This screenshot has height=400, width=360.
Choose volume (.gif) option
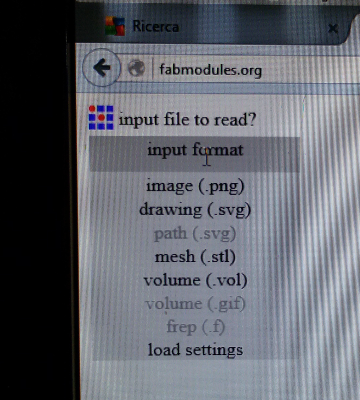click(x=195, y=304)
